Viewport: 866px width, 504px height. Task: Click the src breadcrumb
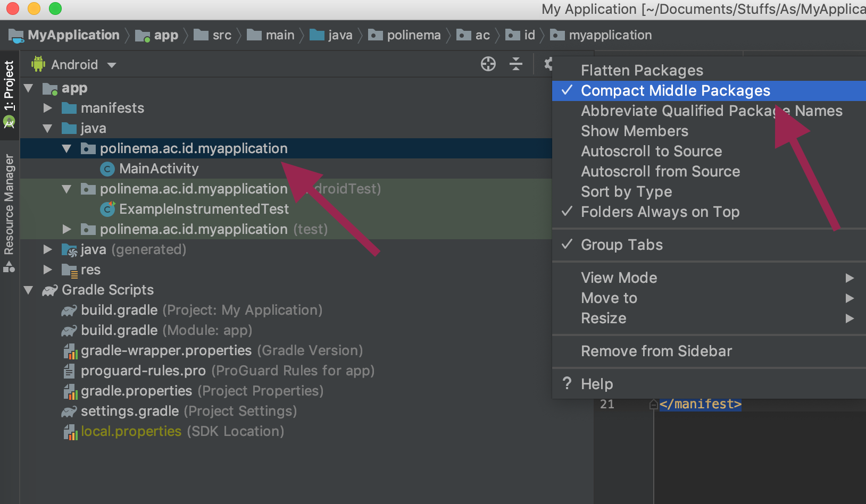coord(213,36)
